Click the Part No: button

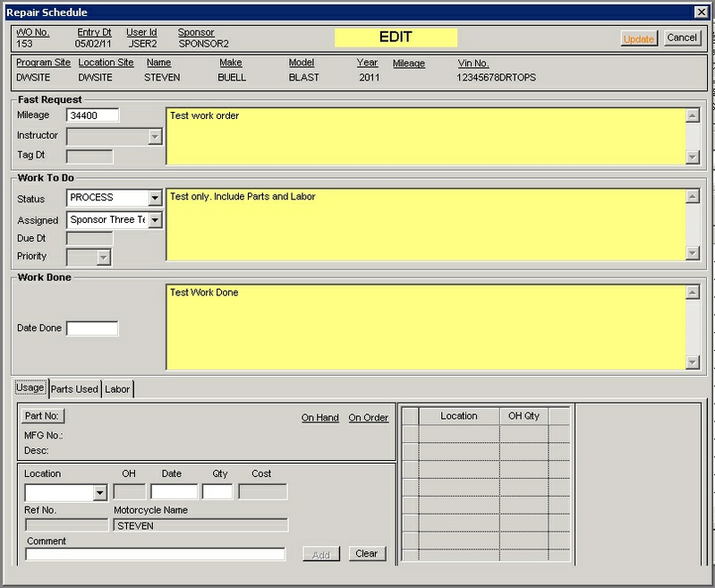[43, 416]
